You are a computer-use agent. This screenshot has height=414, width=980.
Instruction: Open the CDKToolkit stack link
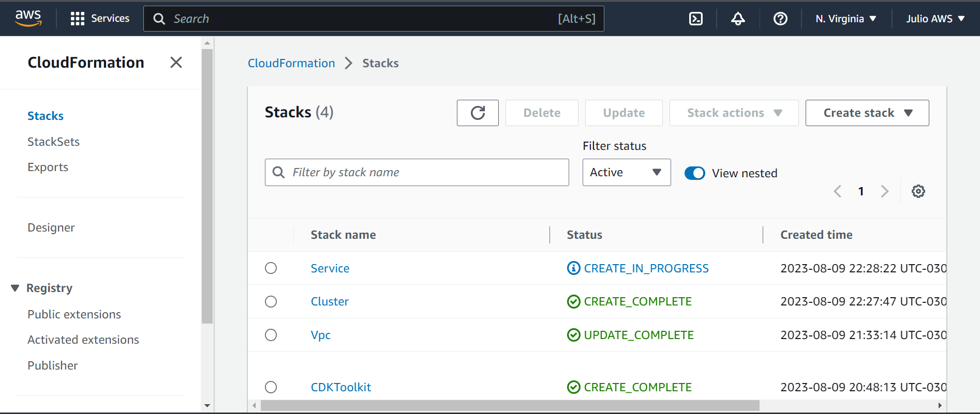[x=340, y=387]
